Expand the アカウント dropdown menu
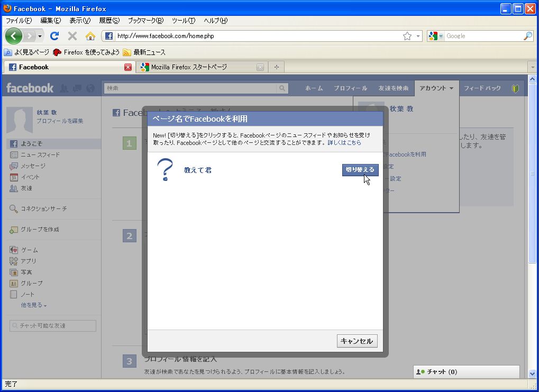Viewport: 539px width, 392px height. click(x=436, y=88)
